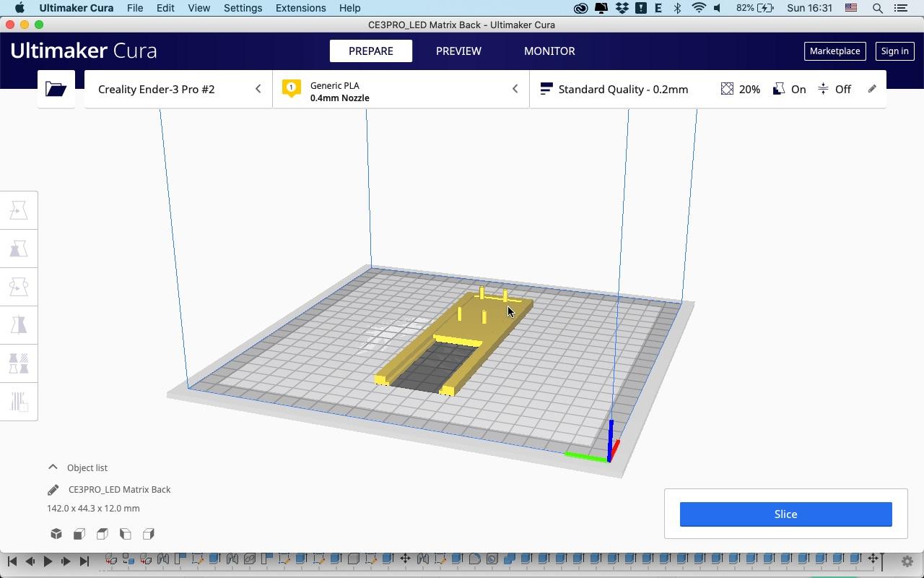Viewport: 924px width, 578px height.
Task: Open Creative Cloud menu bar icon
Action: (x=581, y=8)
